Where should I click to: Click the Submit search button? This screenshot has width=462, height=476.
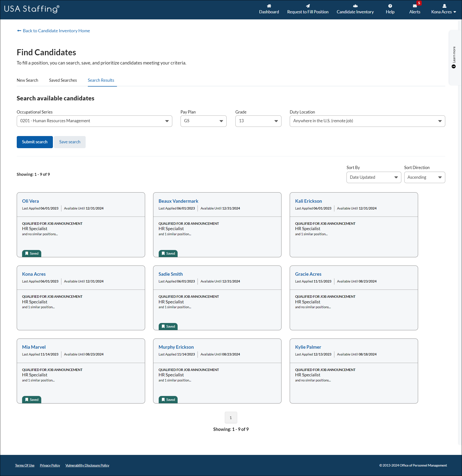click(x=34, y=142)
